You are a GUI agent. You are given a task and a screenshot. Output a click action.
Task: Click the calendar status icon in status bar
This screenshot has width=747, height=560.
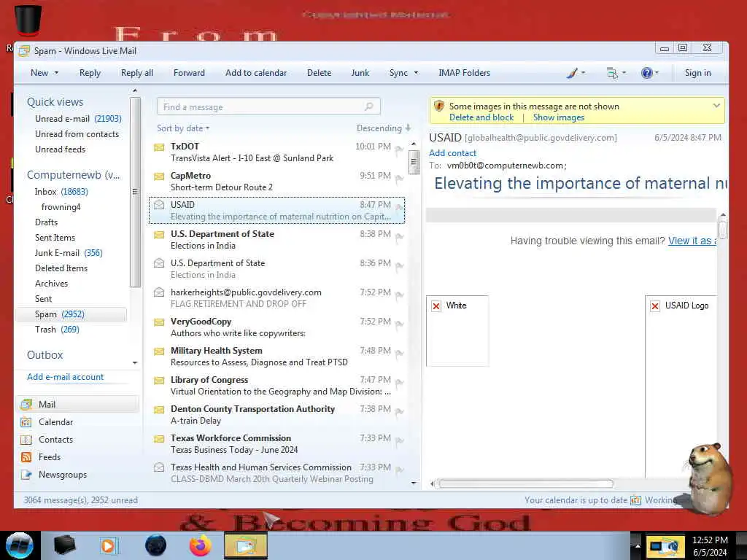(635, 500)
